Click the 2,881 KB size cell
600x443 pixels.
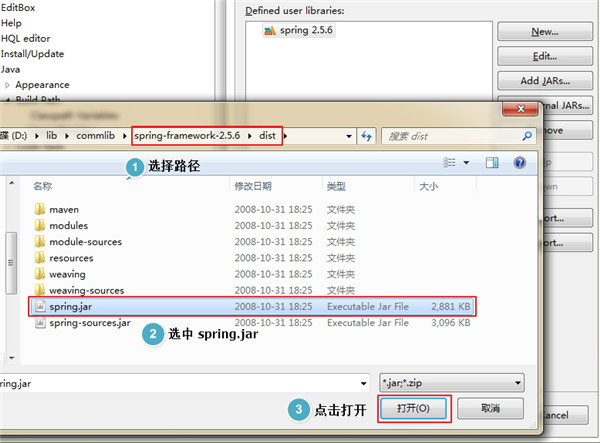[451, 306]
